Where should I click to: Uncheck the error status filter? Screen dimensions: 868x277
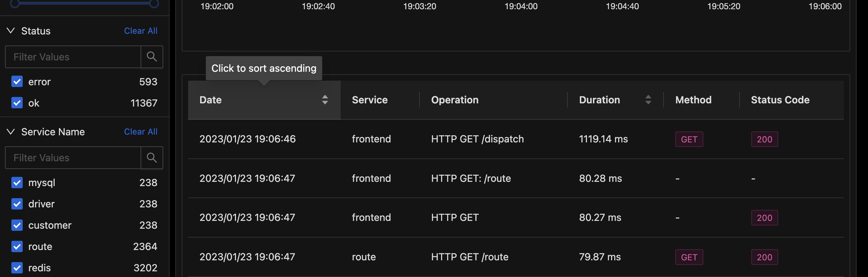(x=17, y=81)
